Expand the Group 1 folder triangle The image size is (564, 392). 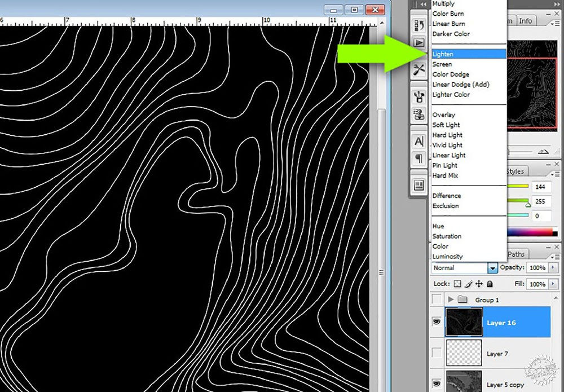451,299
